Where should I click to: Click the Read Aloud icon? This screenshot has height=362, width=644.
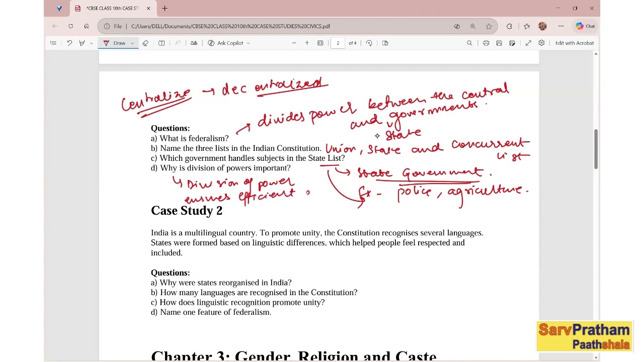(x=178, y=43)
